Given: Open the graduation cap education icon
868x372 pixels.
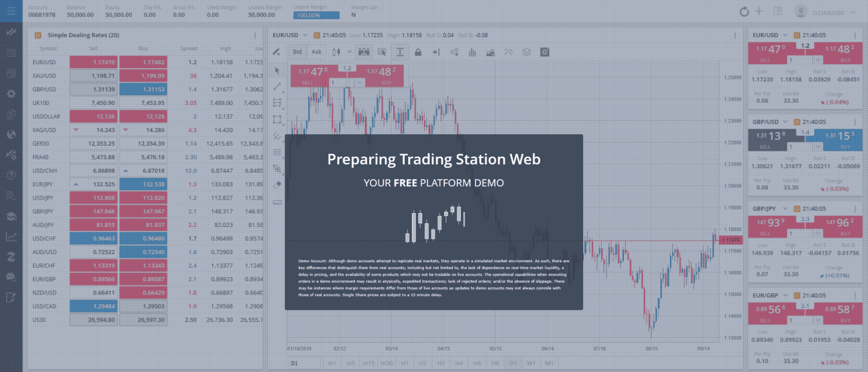Looking at the screenshot, I should click(11, 216).
